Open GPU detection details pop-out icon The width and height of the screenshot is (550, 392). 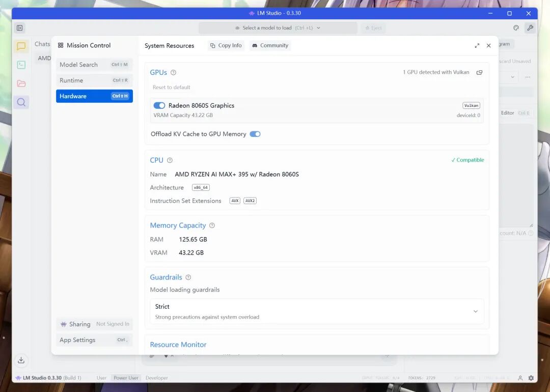(480, 72)
